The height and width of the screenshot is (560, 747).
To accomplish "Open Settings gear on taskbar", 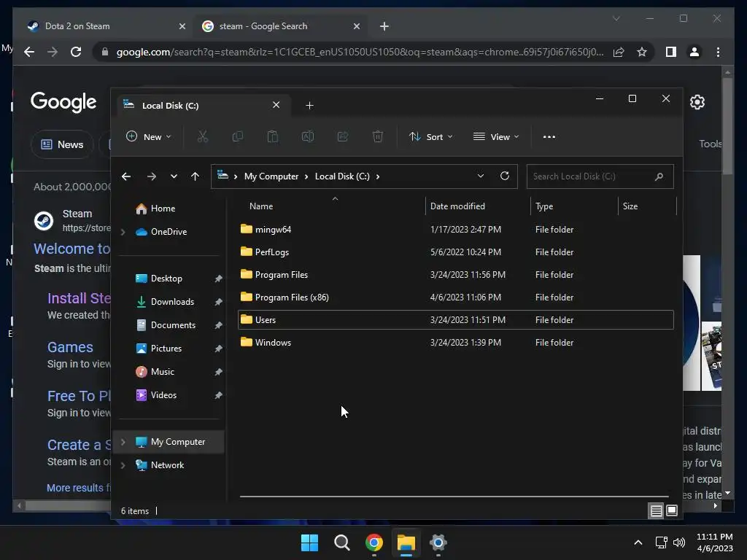I will 438,542.
